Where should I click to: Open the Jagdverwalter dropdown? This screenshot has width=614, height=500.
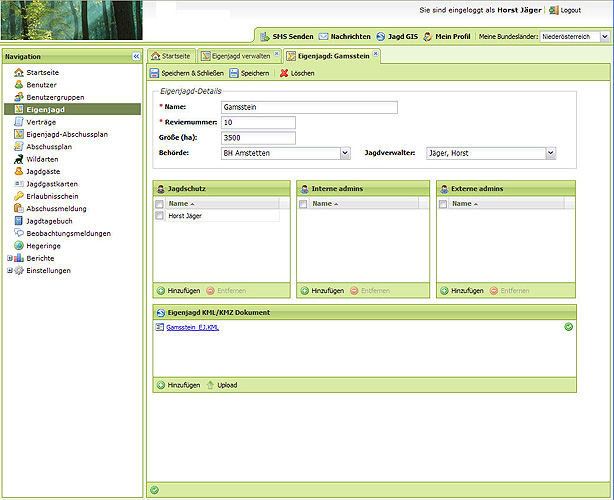click(551, 153)
